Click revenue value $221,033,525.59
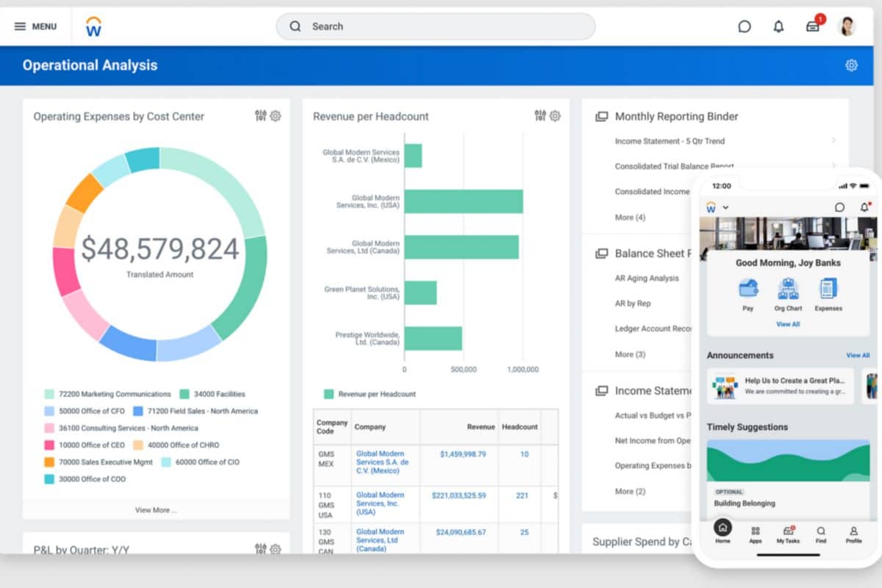The width and height of the screenshot is (882, 588). click(459, 495)
